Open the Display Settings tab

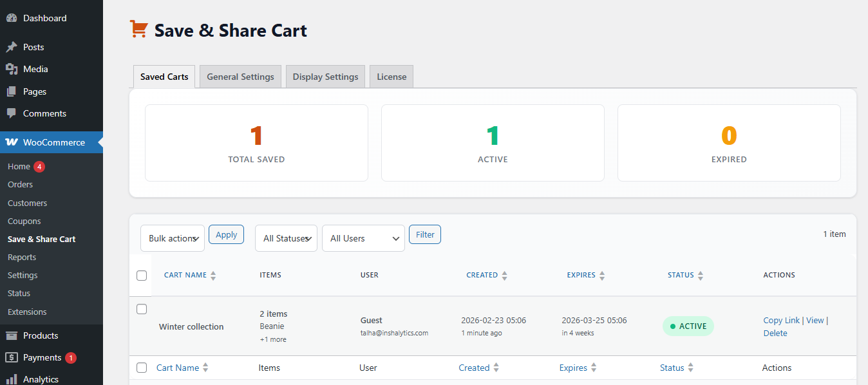tap(325, 77)
